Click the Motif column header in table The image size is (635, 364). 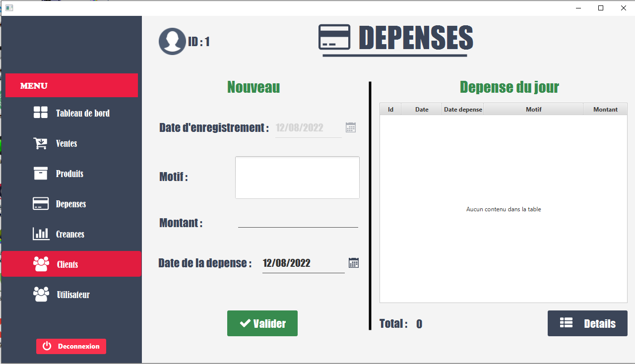click(533, 109)
